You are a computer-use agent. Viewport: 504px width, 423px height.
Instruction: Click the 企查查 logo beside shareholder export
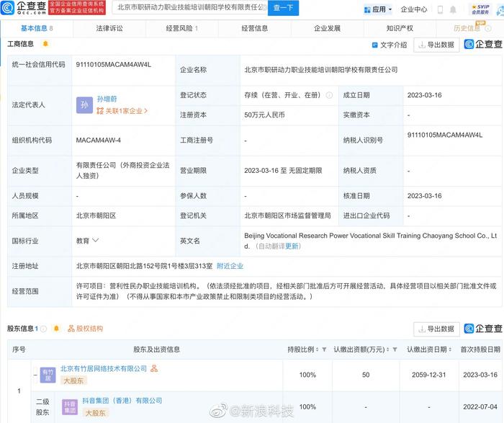tap(483, 329)
